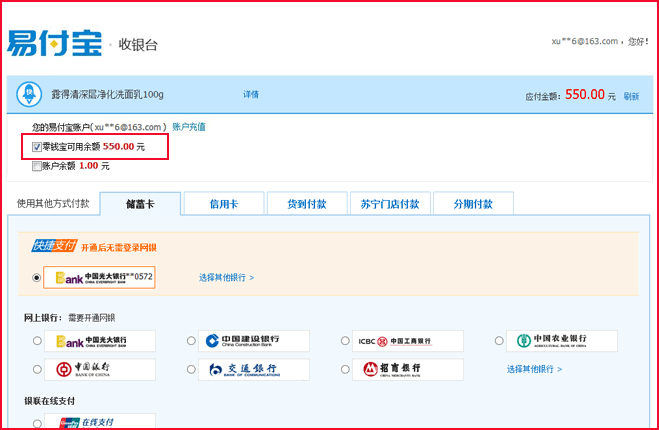This screenshot has height=430, width=659.
Task: Enable the 账户余额 checkbox
Action: coord(37,166)
